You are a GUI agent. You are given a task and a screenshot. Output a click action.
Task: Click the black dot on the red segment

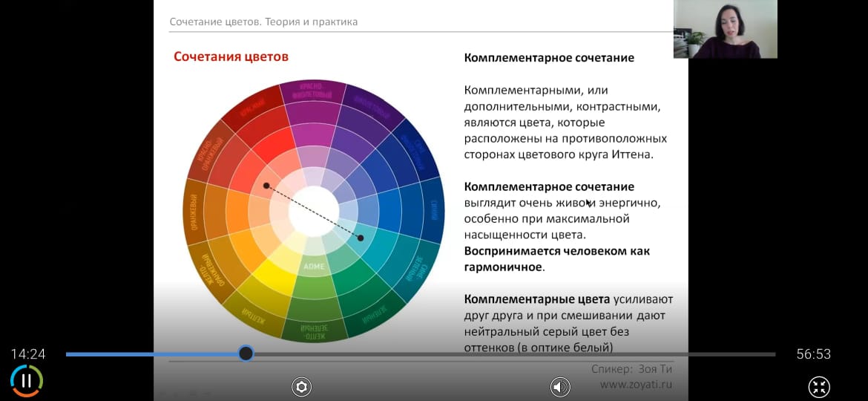[266, 186]
